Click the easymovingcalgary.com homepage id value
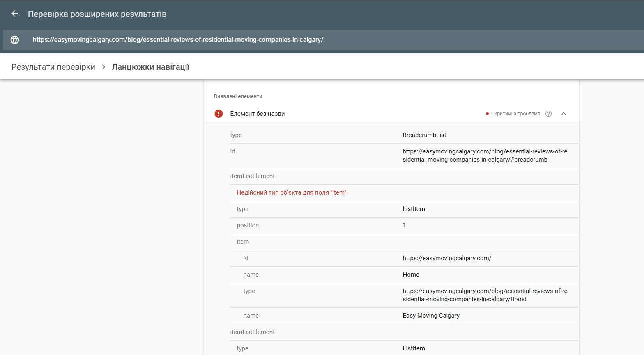The width and height of the screenshot is (644, 355). tap(447, 258)
